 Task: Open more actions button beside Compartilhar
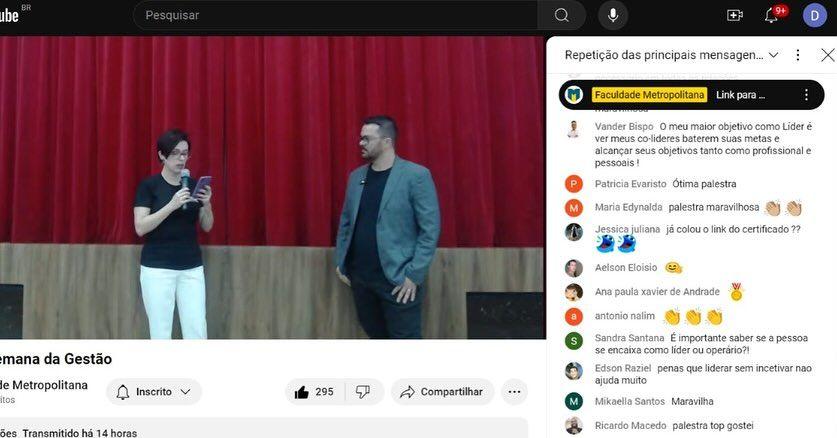[x=514, y=392]
